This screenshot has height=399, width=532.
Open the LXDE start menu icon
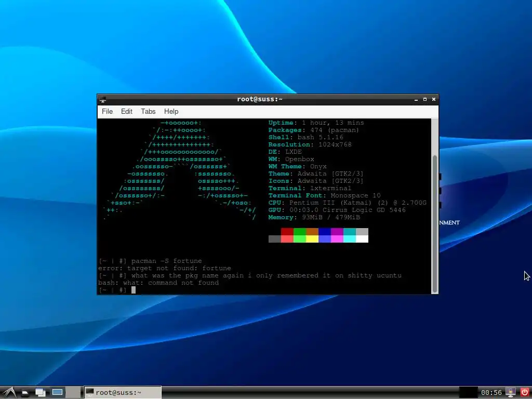(9, 393)
